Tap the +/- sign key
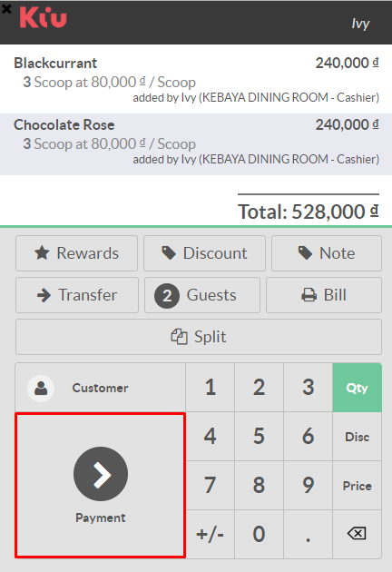The width and height of the screenshot is (392, 572). [x=210, y=534]
